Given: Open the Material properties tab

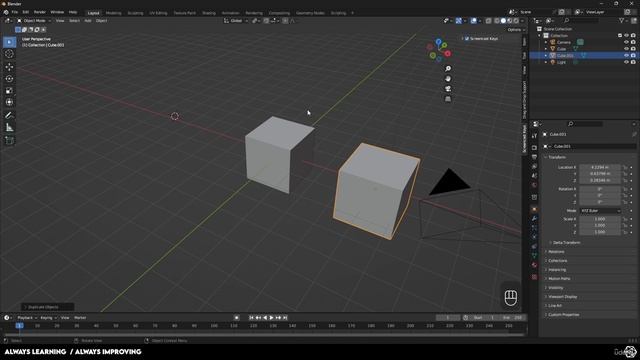Looking at the screenshot, I should tap(534, 265).
